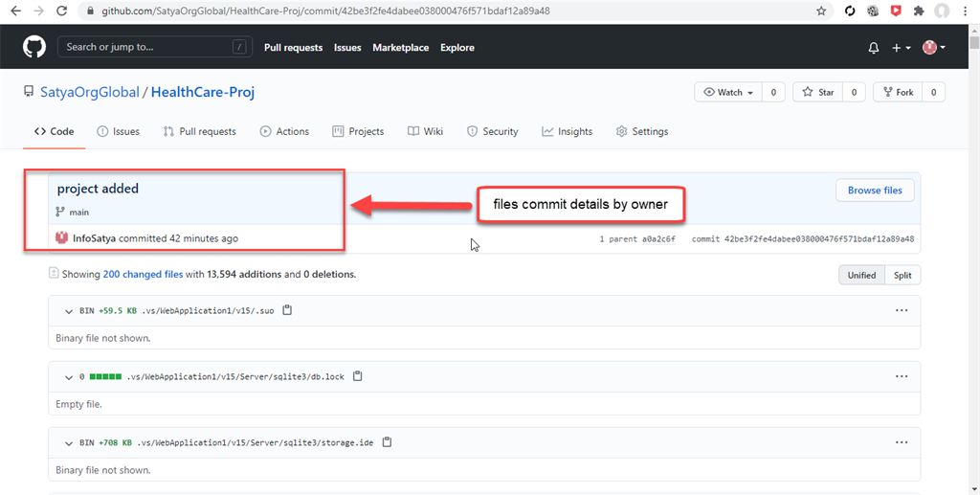Open the plus create-new dropdown
Image resolution: width=980 pixels, height=495 pixels.
(902, 48)
